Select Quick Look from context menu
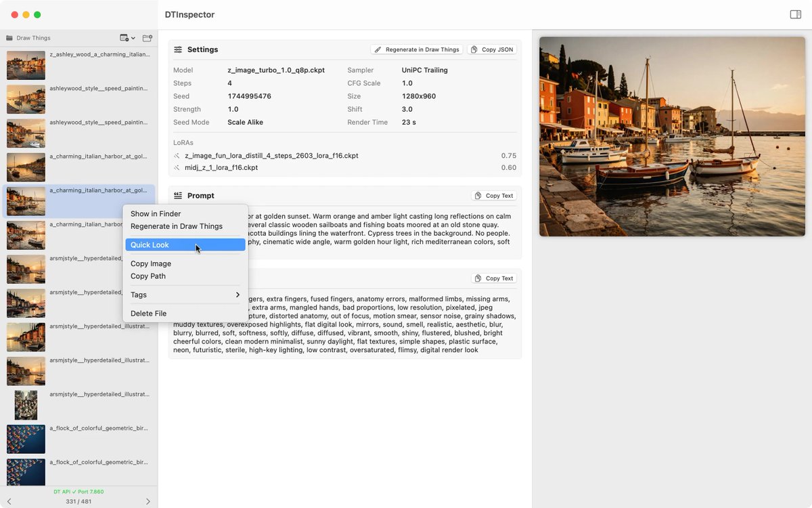This screenshot has width=812, height=508. (185, 245)
